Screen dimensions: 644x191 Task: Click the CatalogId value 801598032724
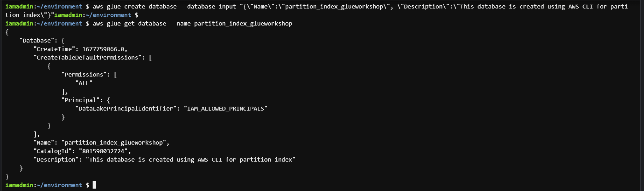click(x=105, y=151)
